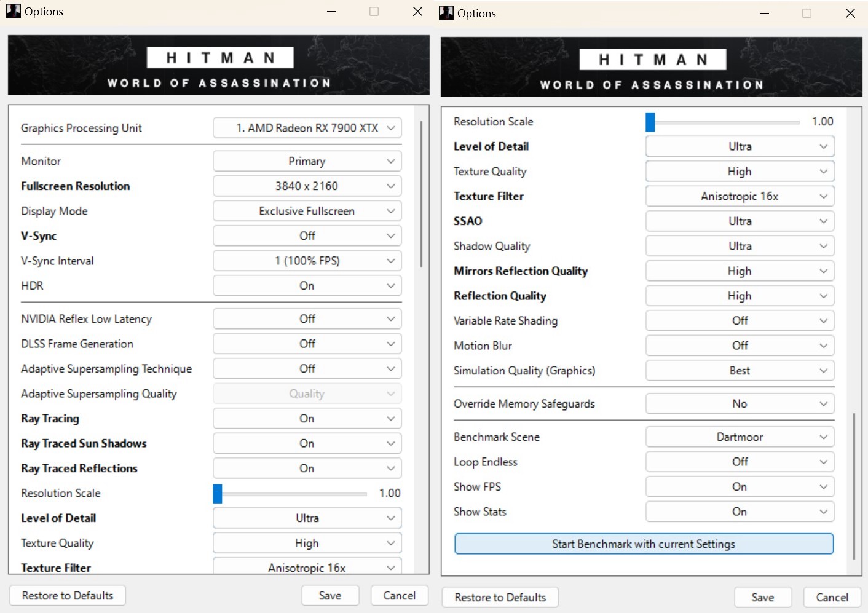Click Cancel in the right Options window
Image resolution: width=868 pixels, height=613 pixels.
[x=832, y=597]
